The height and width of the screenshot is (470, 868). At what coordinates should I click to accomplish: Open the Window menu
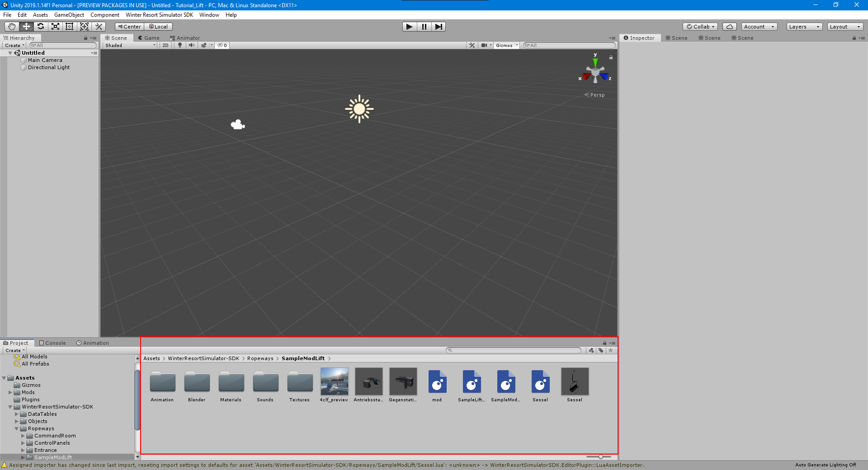[x=209, y=15]
